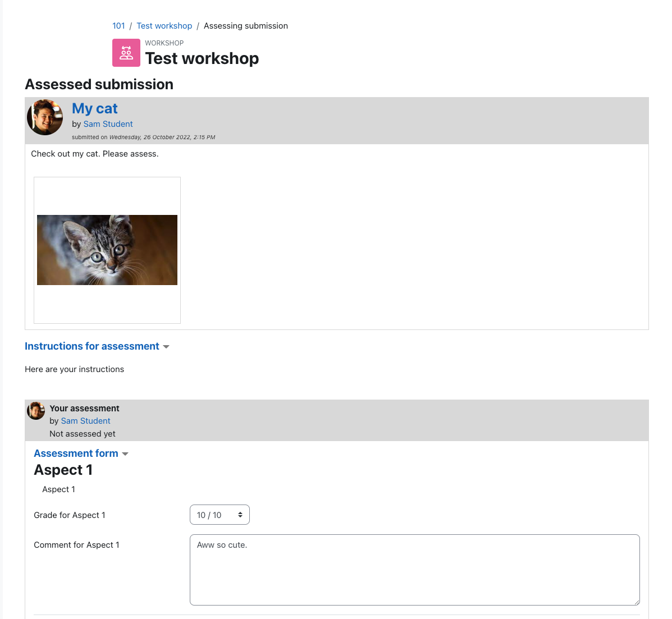Go to Test workshop breadcrumb link

click(164, 26)
